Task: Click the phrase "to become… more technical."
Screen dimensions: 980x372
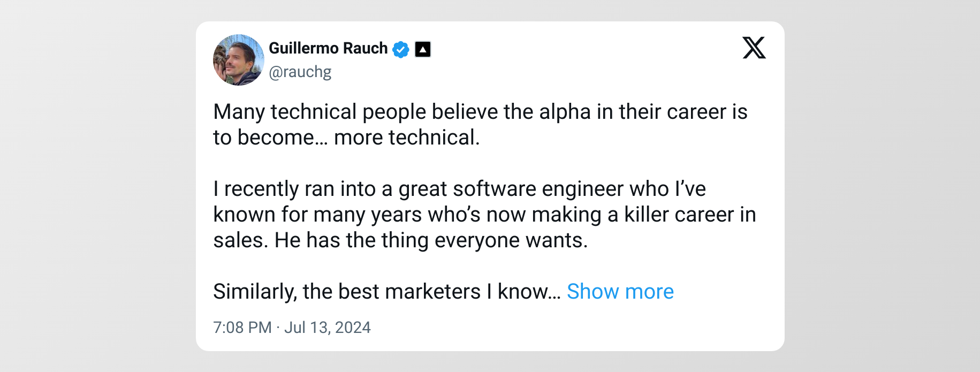Action: point(346,138)
